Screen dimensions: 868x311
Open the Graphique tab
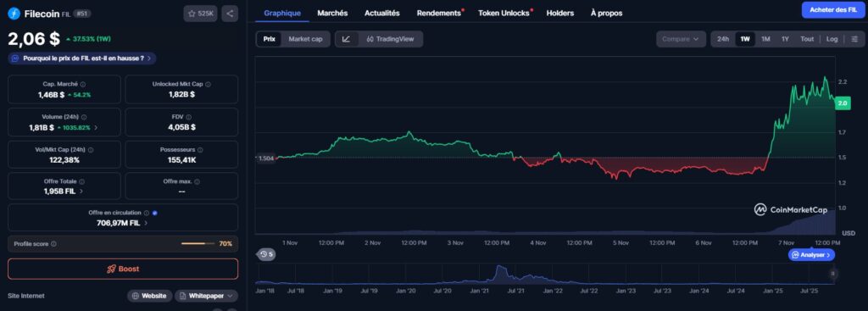[282, 13]
